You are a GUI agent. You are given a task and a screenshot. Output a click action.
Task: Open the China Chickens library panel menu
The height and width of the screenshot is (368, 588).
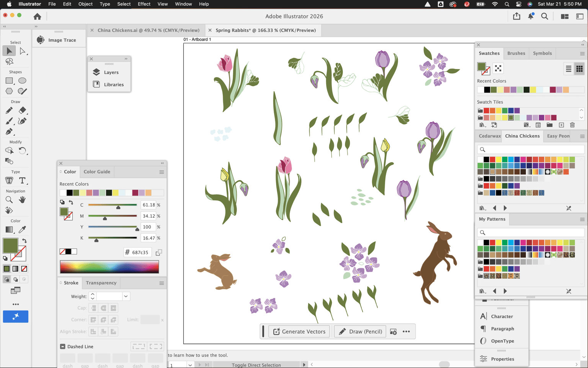point(582,136)
